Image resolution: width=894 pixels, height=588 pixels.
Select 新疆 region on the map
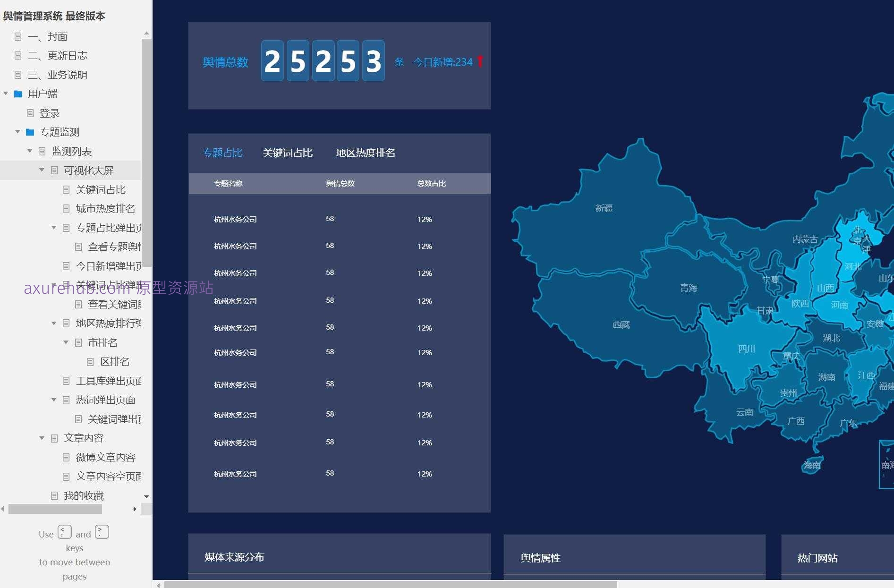tap(604, 208)
